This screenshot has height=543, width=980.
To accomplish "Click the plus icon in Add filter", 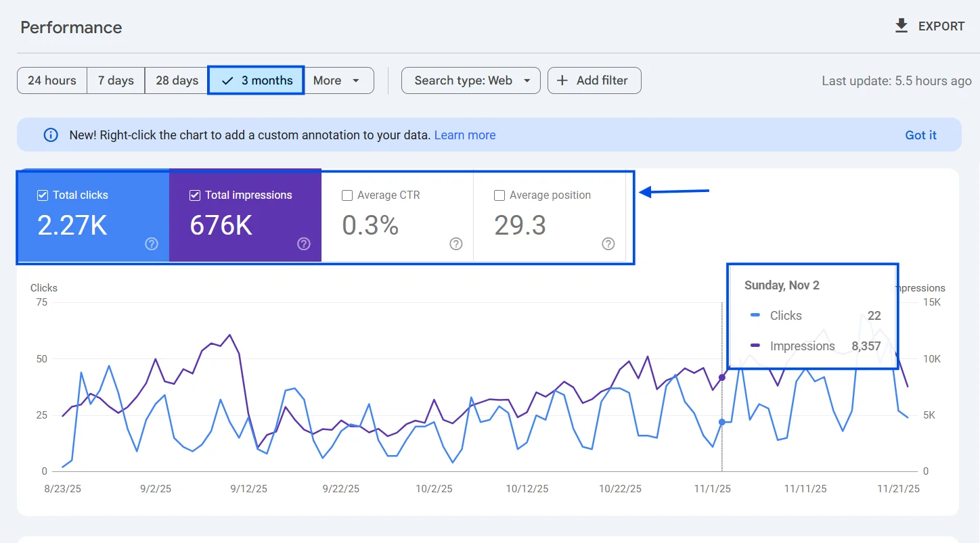I will click(562, 80).
